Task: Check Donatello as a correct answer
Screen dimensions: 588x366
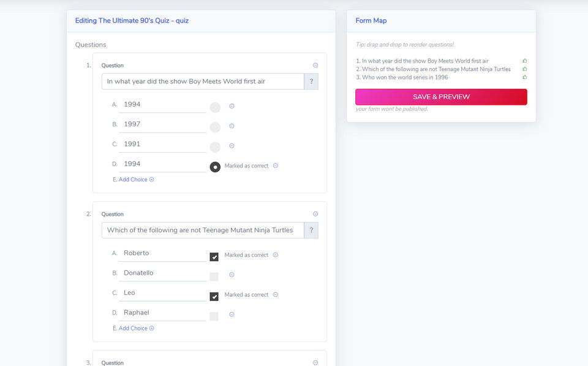Action: pos(214,276)
